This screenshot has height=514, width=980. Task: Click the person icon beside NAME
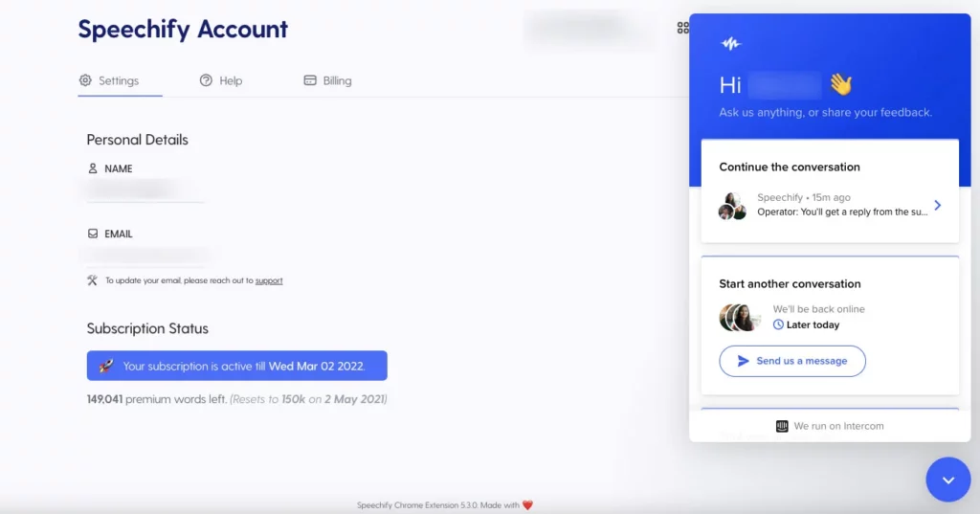coord(93,168)
